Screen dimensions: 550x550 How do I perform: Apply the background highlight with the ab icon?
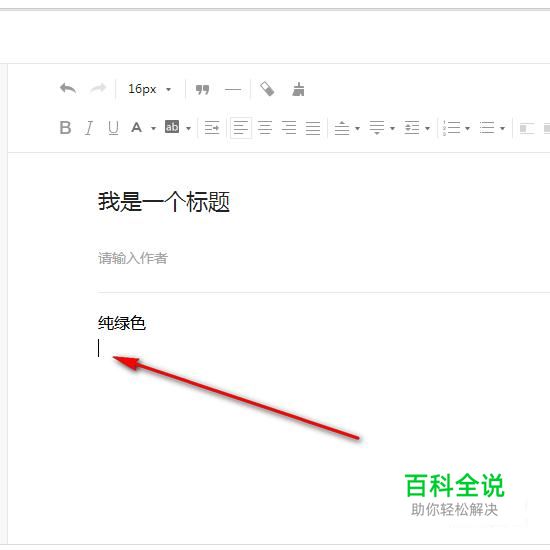pyautogui.click(x=172, y=127)
